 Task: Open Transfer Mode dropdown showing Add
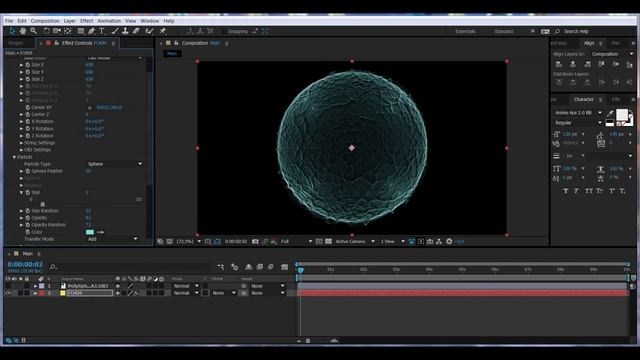(x=112, y=239)
